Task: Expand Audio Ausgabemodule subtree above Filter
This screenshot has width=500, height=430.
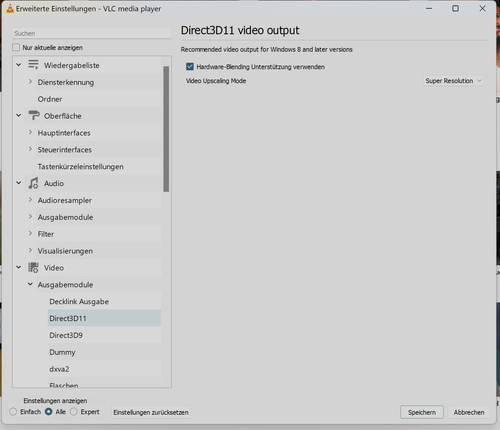Action: click(x=30, y=217)
